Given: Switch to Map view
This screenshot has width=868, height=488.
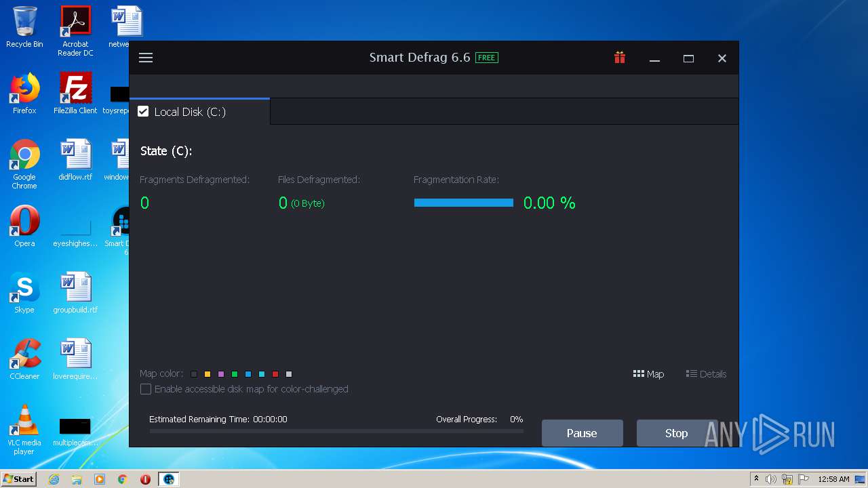Looking at the screenshot, I should pyautogui.click(x=648, y=374).
